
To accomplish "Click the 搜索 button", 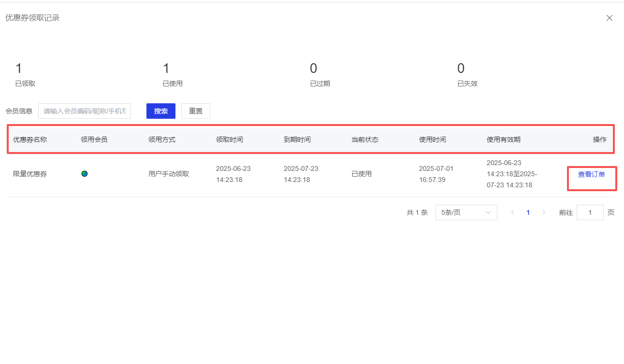I will pyautogui.click(x=160, y=111).
